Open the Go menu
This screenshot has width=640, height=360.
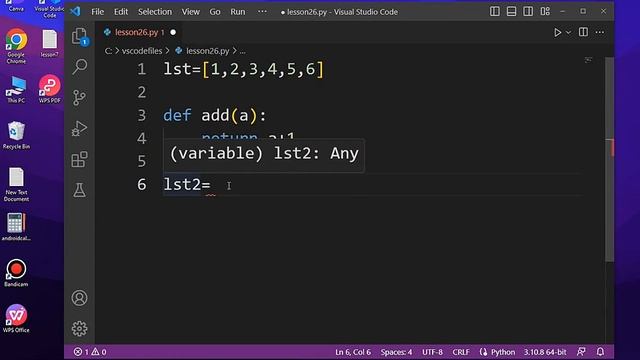click(215, 12)
